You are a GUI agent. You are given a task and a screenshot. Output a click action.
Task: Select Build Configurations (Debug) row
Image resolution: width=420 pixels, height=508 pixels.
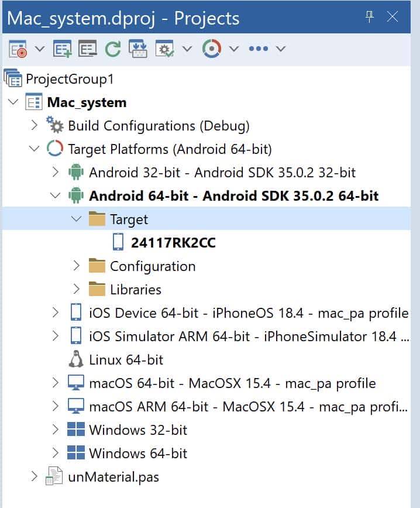coord(159,126)
